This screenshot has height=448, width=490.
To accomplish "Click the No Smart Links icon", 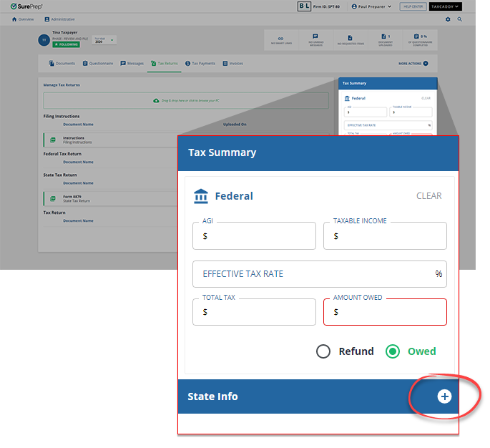I will [x=281, y=36].
